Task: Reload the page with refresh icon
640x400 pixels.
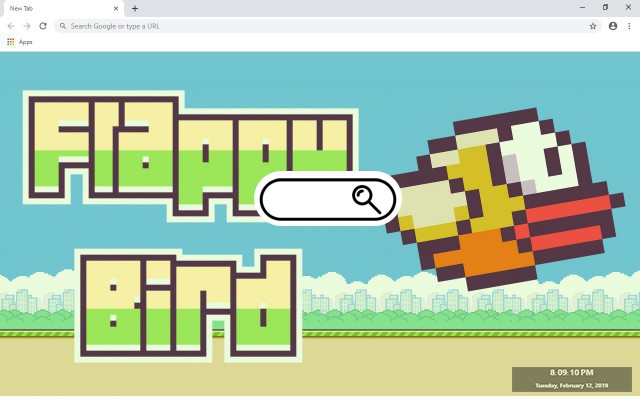Action: [x=43, y=26]
